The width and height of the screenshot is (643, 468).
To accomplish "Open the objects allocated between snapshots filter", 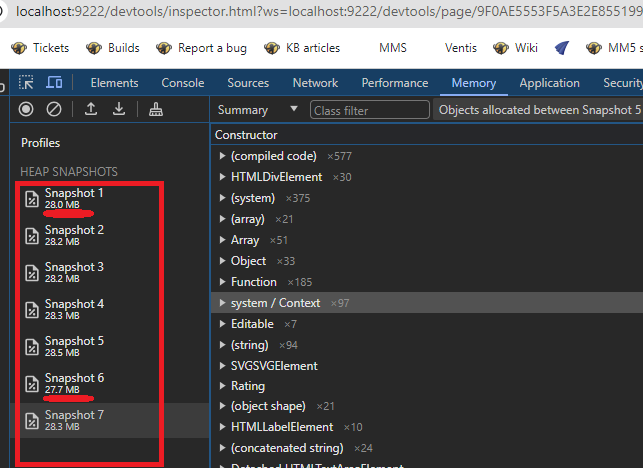I will [538, 110].
